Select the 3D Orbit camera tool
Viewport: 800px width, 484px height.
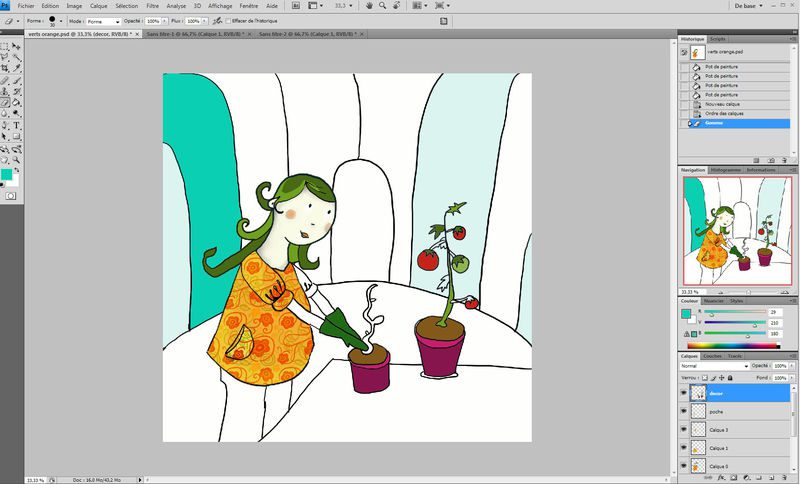(x=16, y=149)
